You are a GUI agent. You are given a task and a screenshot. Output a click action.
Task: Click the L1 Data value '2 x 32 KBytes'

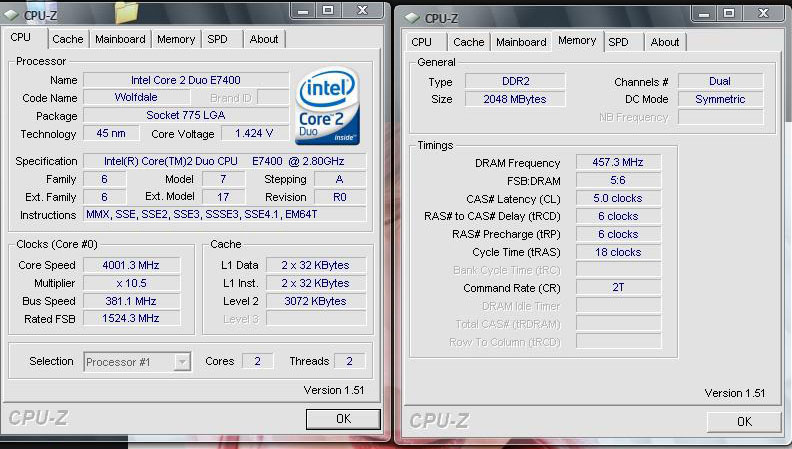point(316,265)
